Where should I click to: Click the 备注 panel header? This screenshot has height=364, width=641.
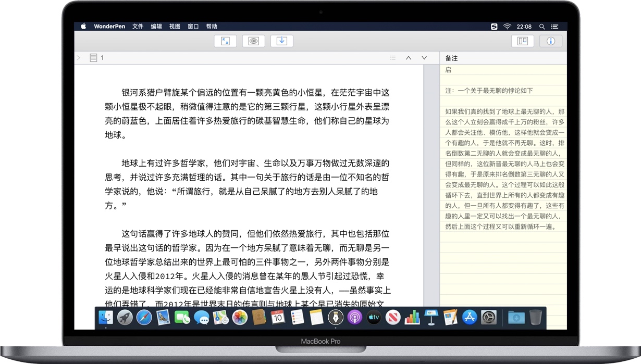(451, 57)
